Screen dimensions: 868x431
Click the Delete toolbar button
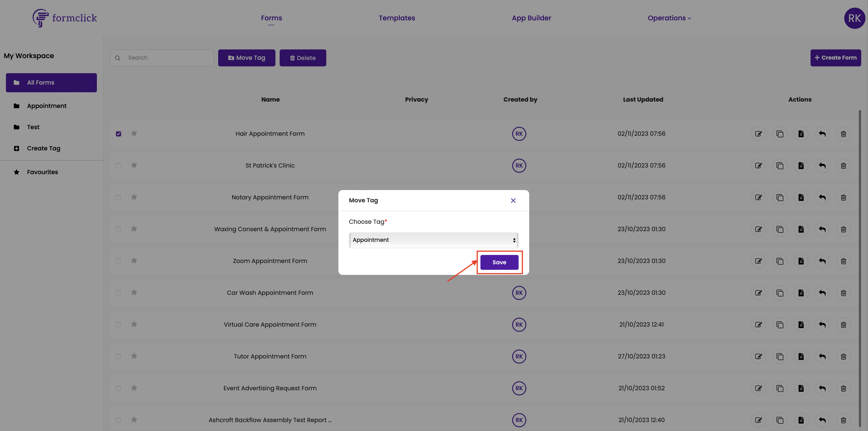[x=303, y=58]
